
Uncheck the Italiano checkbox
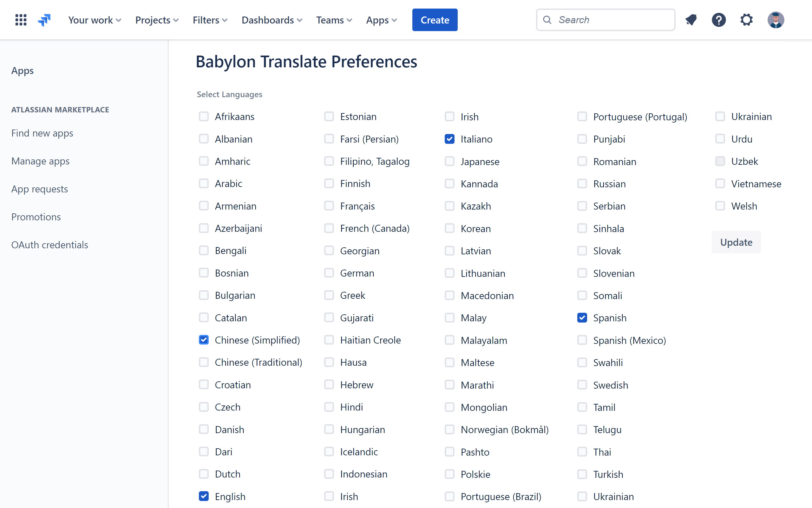point(450,139)
